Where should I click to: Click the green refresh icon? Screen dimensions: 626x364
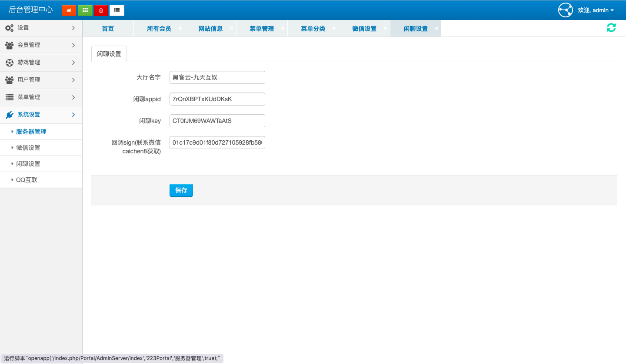[x=611, y=28]
